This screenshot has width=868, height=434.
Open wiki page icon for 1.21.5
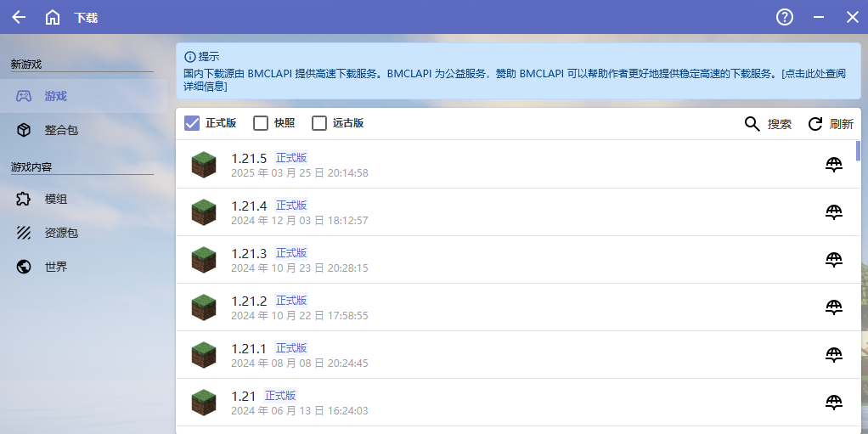click(834, 165)
